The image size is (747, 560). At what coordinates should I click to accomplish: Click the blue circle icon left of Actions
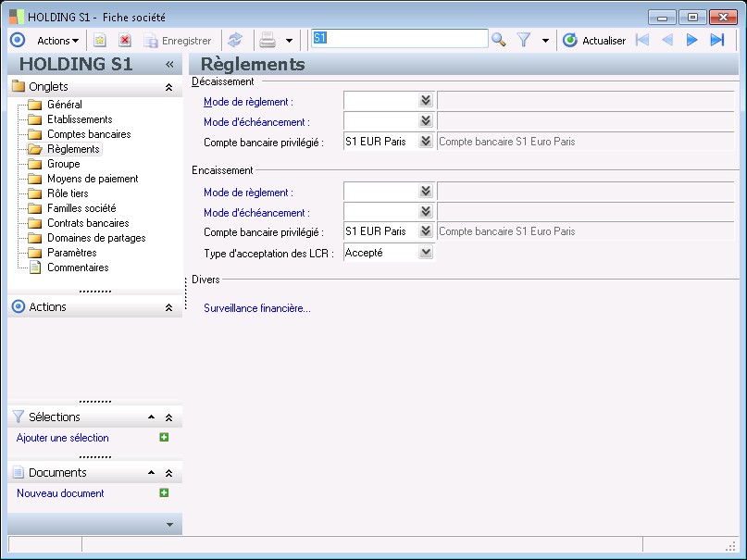[18, 40]
